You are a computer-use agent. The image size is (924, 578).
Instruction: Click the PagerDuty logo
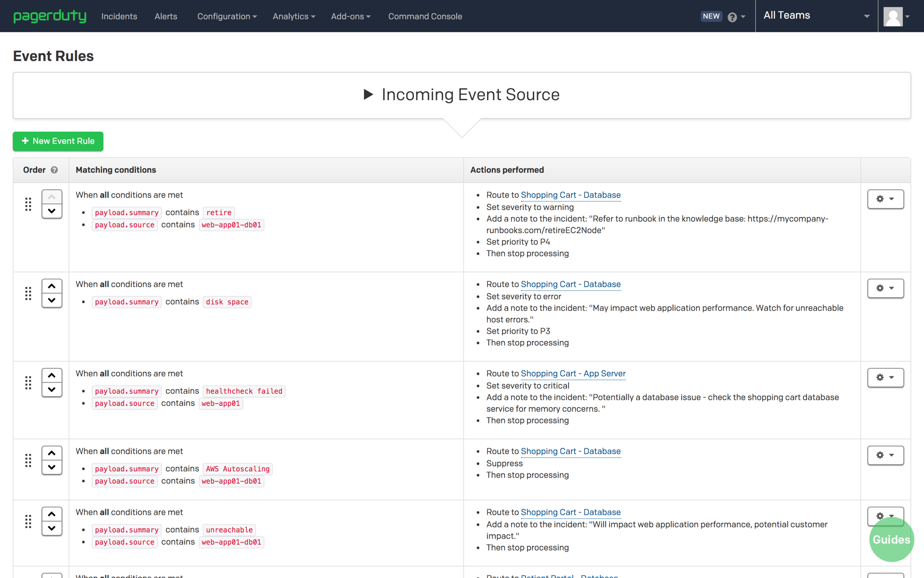tap(50, 16)
